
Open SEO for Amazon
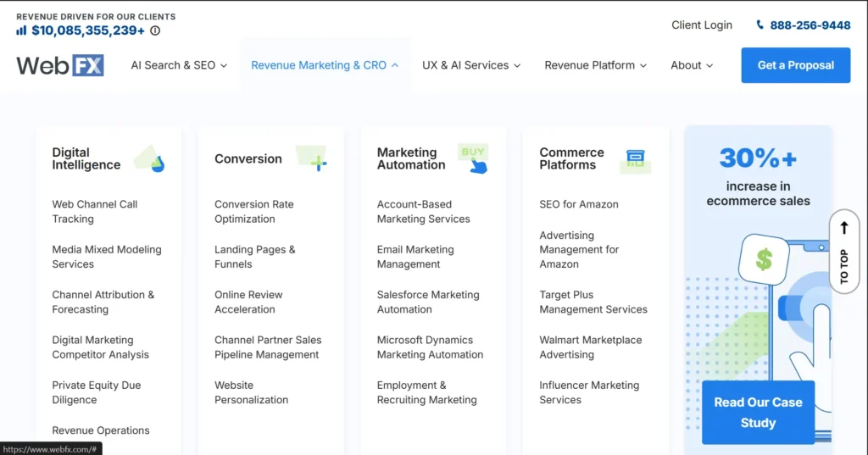coord(578,204)
